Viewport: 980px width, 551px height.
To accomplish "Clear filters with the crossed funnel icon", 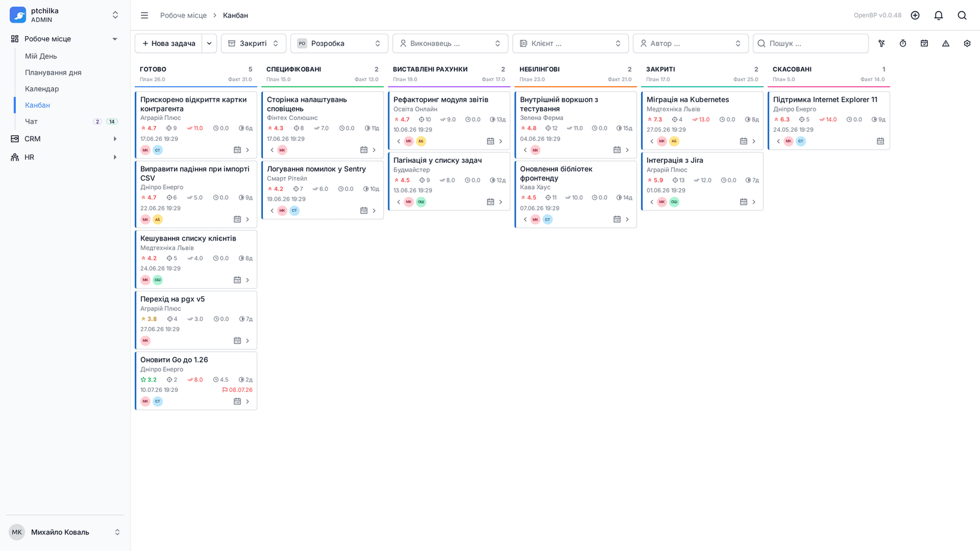I will coord(881,43).
